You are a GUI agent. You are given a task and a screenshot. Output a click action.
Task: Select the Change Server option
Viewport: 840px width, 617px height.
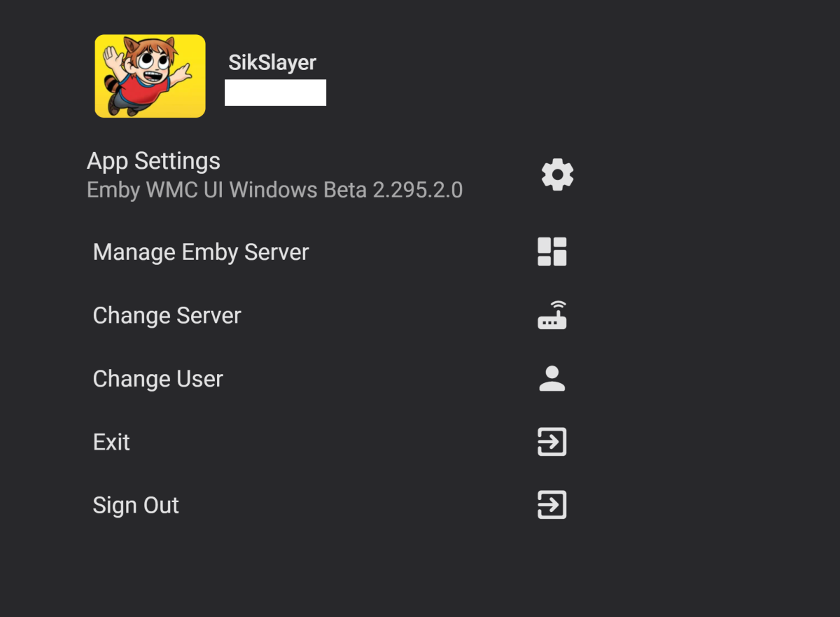(167, 315)
